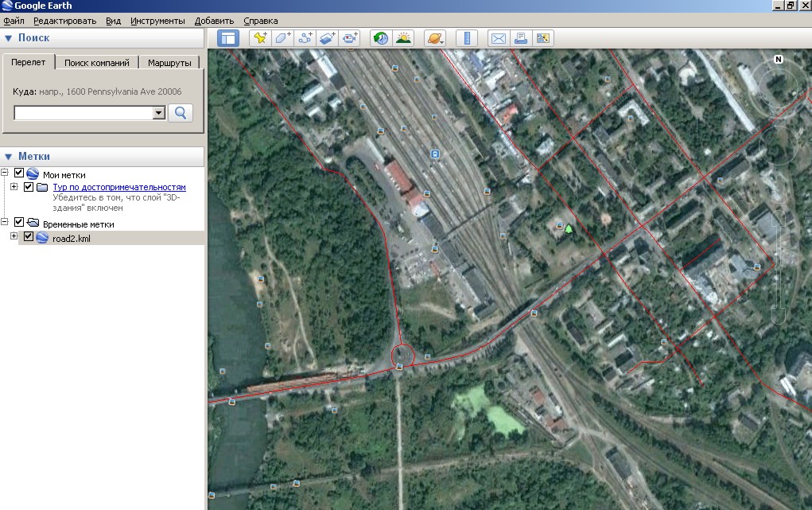This screenshot has height=510, width=812.
Task: Click the Record a Tour camera icon
Action: click(x=351, y=37)
